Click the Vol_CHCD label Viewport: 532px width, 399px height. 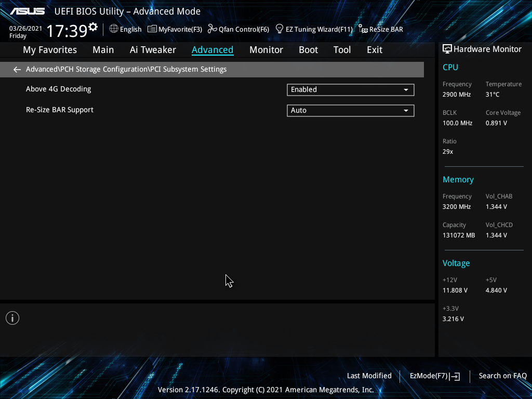499,225
